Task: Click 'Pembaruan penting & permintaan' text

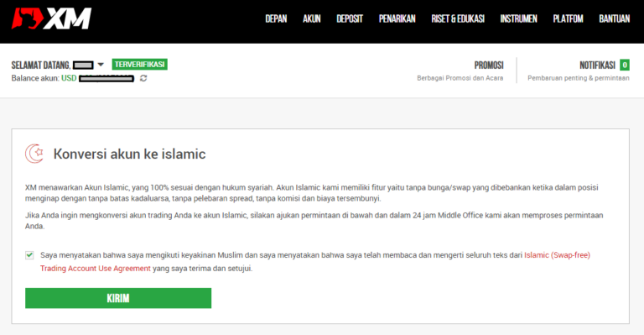Action: [x=579, y=78]
